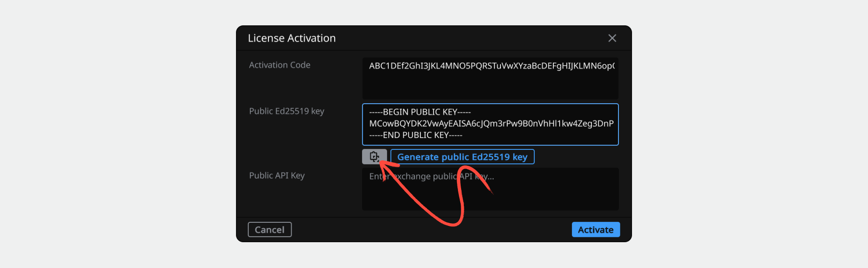Place cursor in the MCowBQYDK2VwAyEA key line
The width and height of the screenshot is (868, 268).
point(491,124)
